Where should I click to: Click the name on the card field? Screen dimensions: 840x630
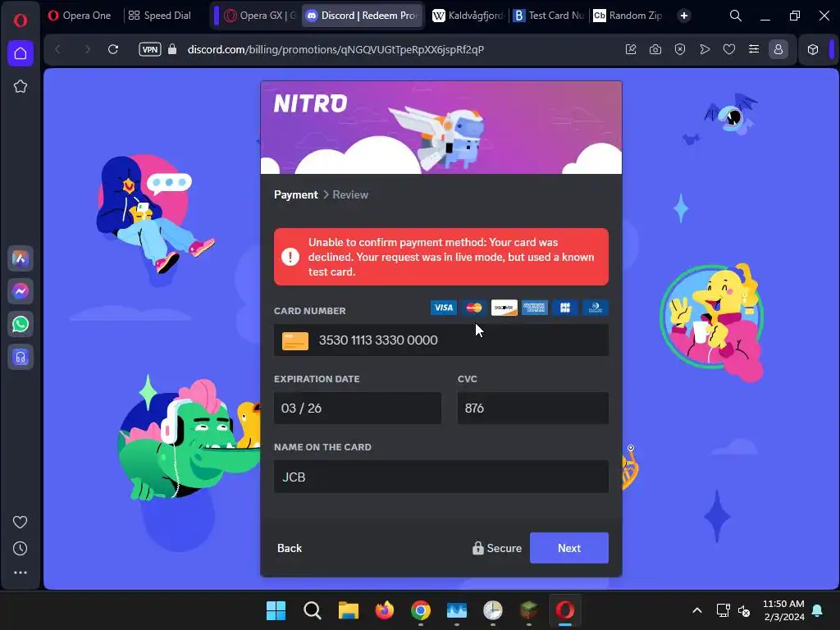(x=441, y=477)
